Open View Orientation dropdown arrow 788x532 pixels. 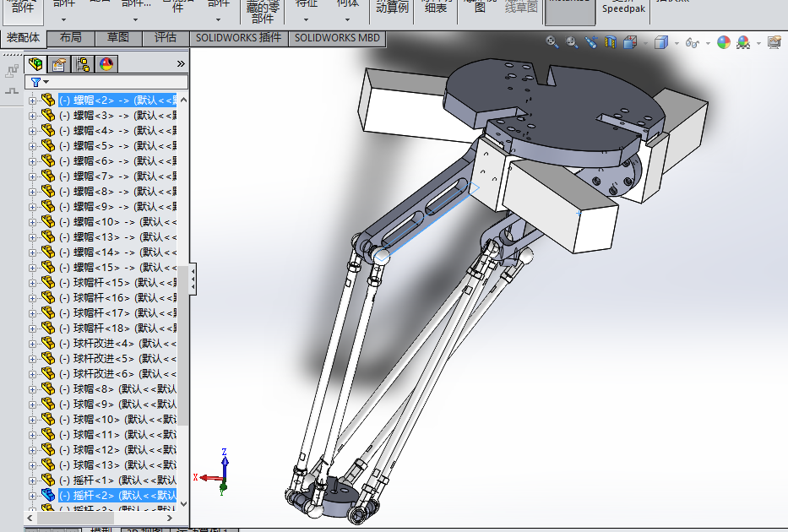coord(646,43)
